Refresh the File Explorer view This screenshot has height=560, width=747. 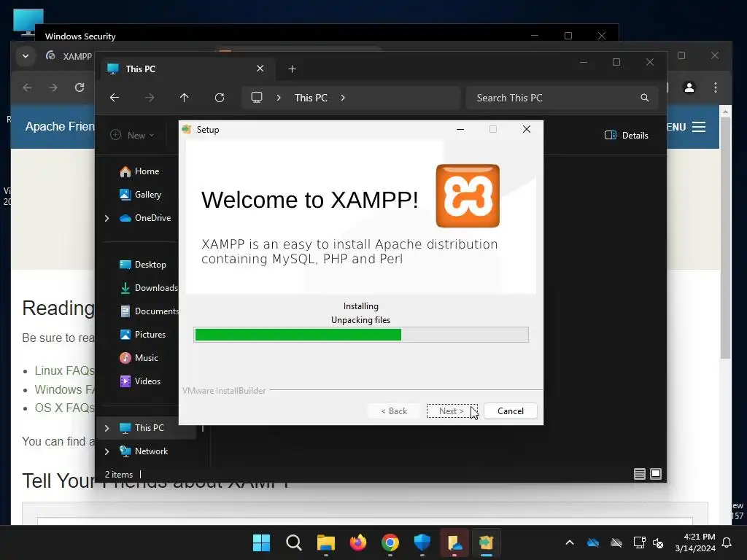220,98
